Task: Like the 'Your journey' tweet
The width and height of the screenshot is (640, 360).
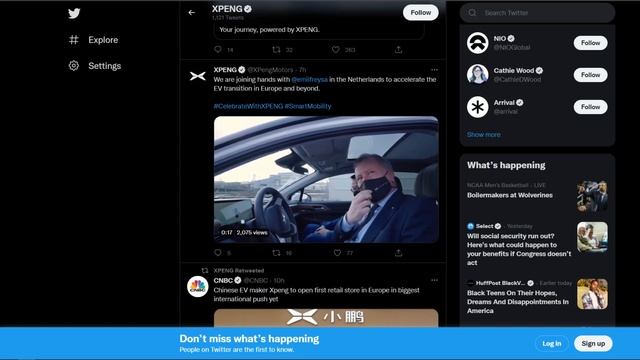Action: pos(336,49)
